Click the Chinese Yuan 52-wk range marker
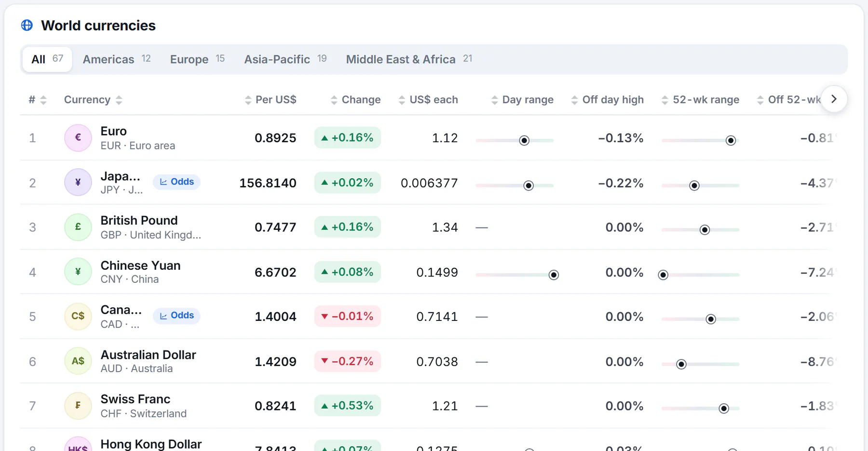This screenshot has width=868, height=451. (x=663, y=275)
